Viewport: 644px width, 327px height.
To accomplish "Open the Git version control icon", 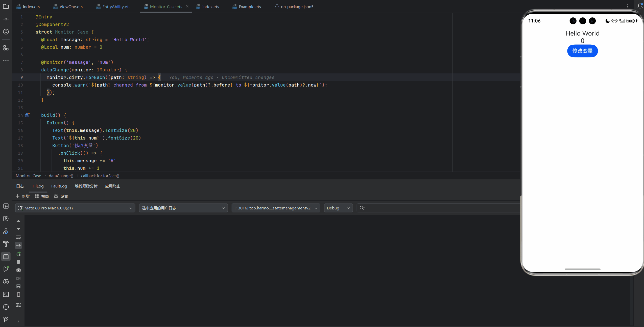I will click(x=6, y=319).
